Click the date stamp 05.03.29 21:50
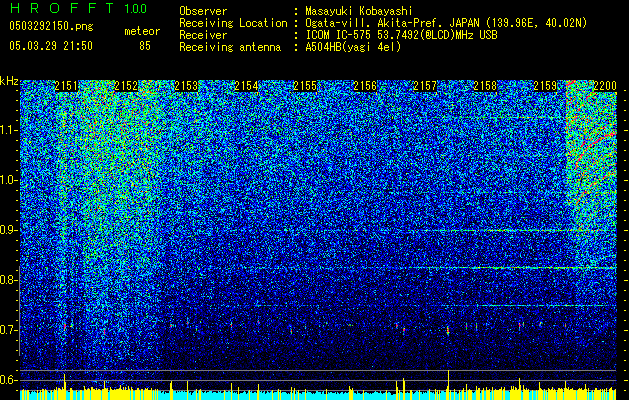The width and height of the screenshot is (629, 400). click(x=51, y=46)
